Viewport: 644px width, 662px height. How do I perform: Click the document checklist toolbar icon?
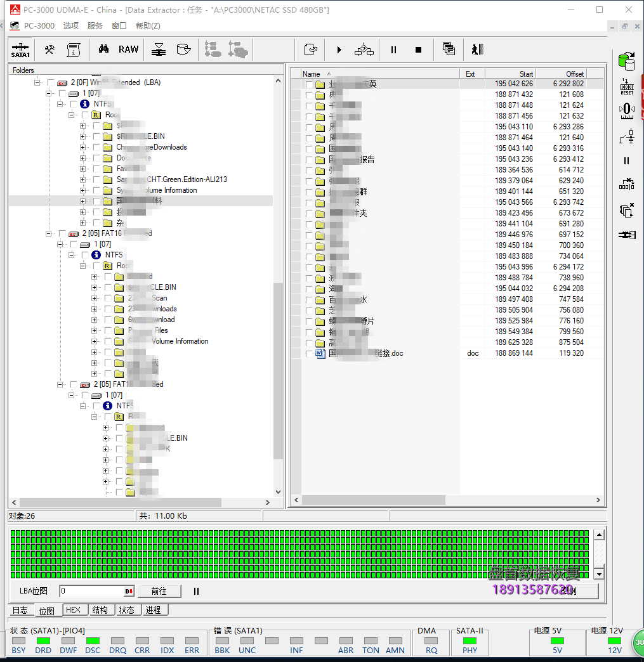pyautogui.click(x=74, y=50)
